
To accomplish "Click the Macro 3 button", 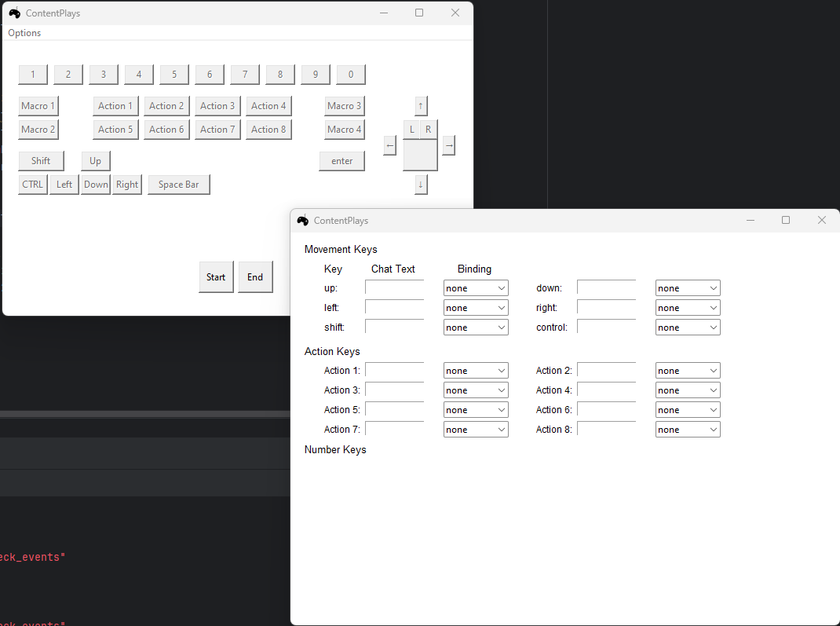I will [x=345, y=106].
